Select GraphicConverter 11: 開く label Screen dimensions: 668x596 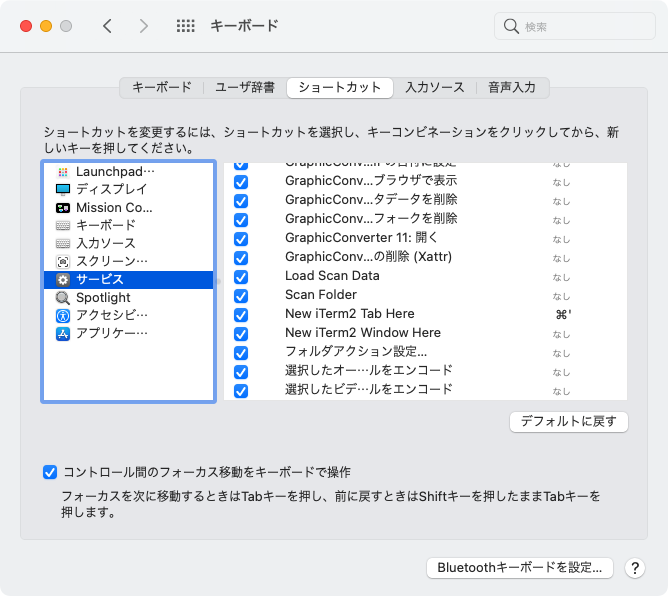(x=362, y=238)
